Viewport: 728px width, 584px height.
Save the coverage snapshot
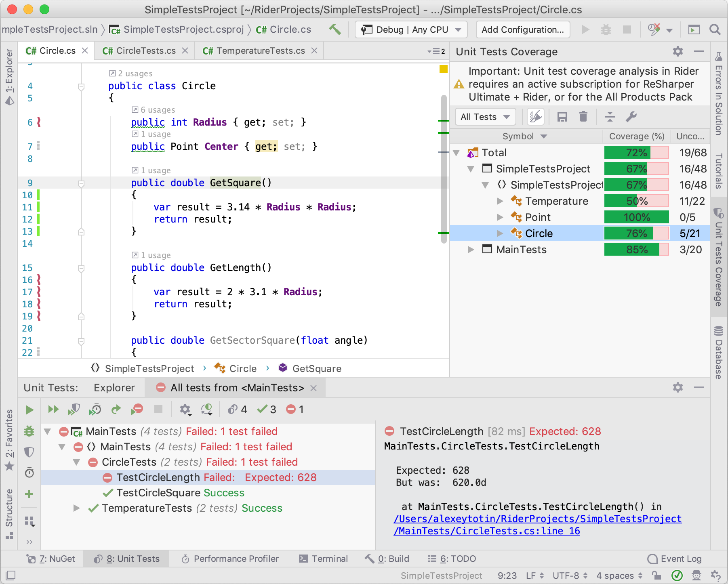(x=562, y=117)
